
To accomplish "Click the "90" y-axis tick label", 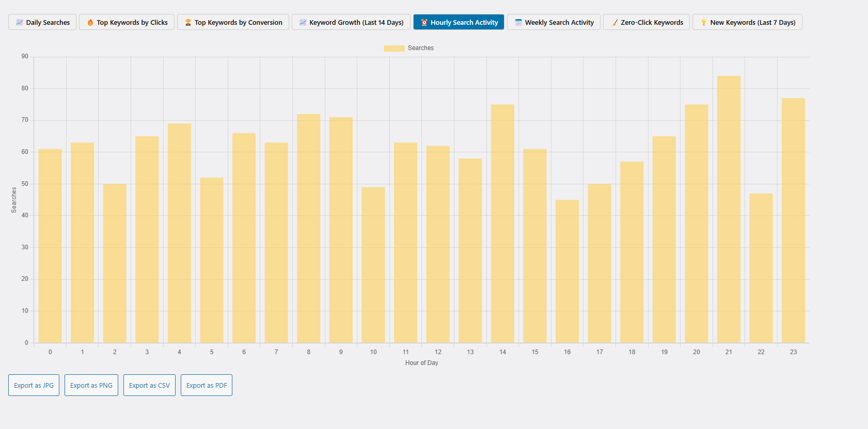I will [x=25, y=56].
